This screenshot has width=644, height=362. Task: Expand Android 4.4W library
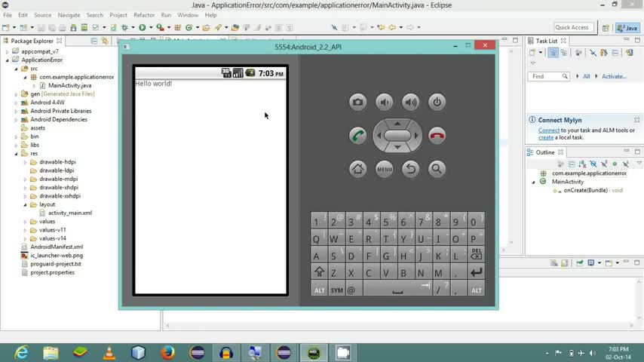(16, 103)
